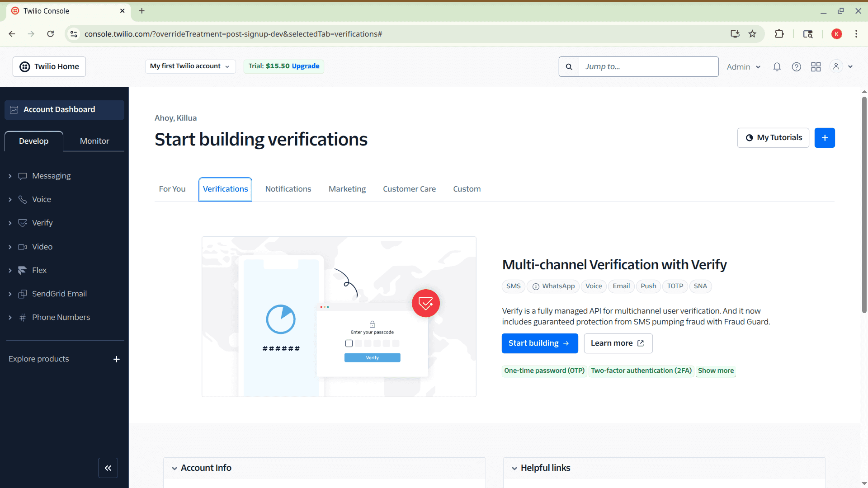868x488 pixels.
Task: Open the products grid icon
Action: point(816,67)
